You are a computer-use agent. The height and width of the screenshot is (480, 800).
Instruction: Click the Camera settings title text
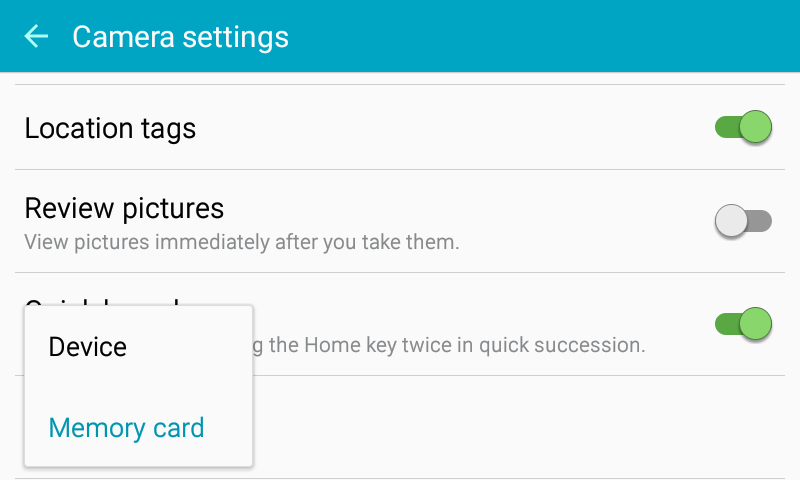pyautogui.click(x=180, y=37)
